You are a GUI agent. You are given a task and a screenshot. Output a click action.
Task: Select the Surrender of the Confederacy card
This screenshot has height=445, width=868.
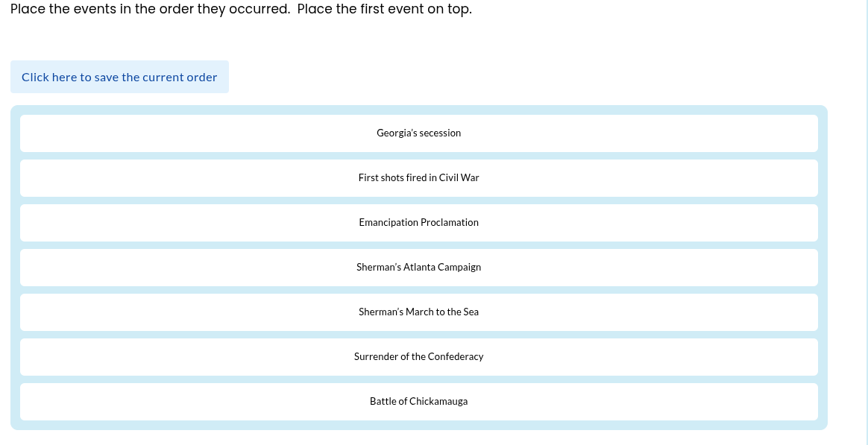tap(418, 356)
